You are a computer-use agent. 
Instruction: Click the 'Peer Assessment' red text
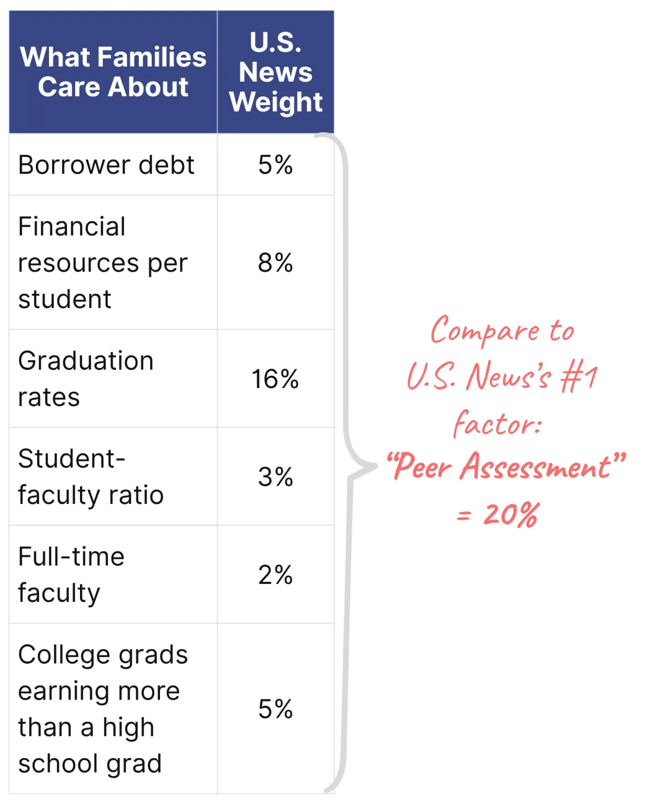tap(506, 467)
